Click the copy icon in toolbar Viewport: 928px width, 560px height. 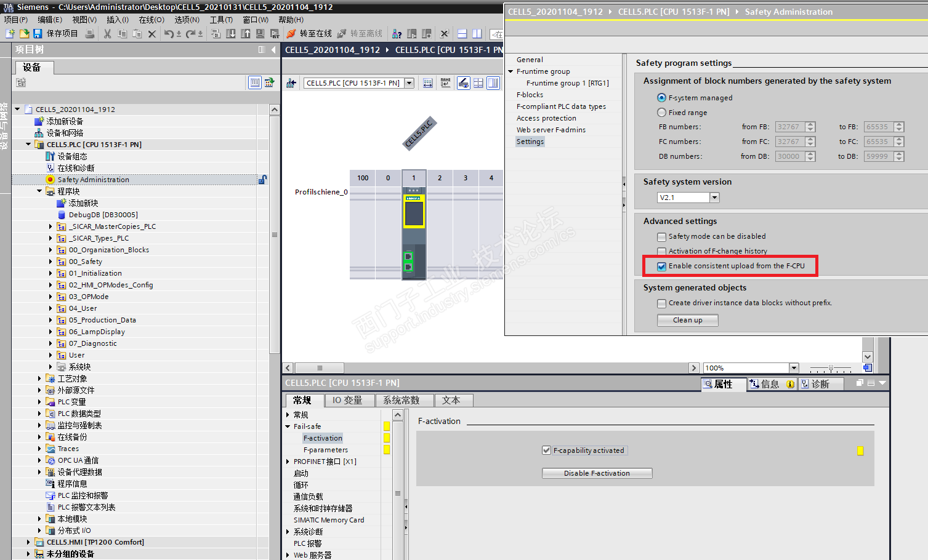point(123,34)
